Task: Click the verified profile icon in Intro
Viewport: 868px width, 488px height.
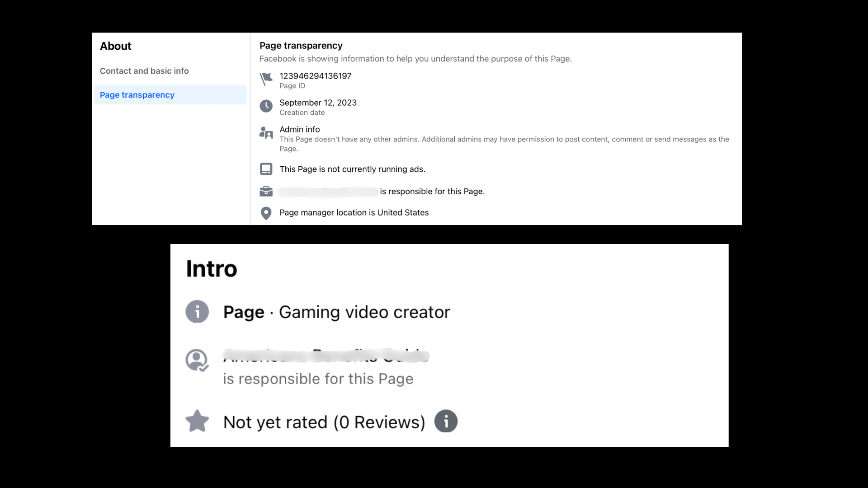Action: tap(197, 360)
